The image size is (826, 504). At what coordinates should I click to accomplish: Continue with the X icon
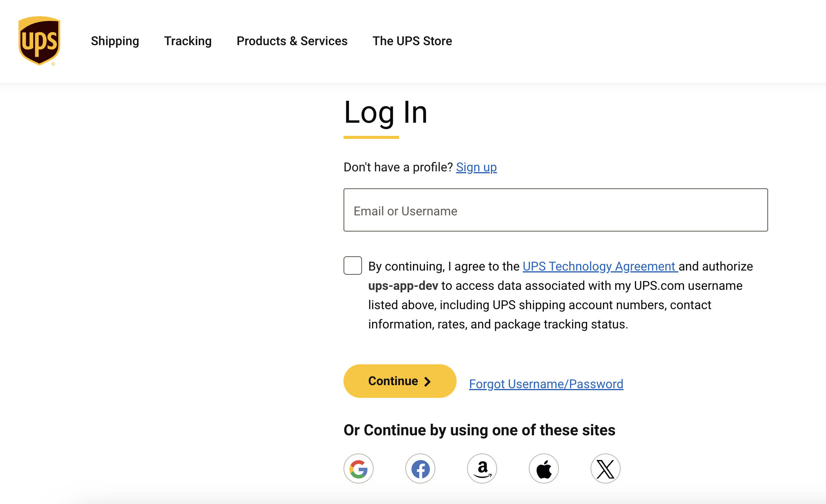click(x=606, y=468)
